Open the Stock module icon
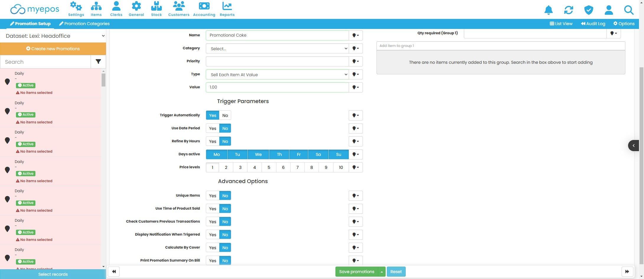Screen dimensions: 644x279 156,6
